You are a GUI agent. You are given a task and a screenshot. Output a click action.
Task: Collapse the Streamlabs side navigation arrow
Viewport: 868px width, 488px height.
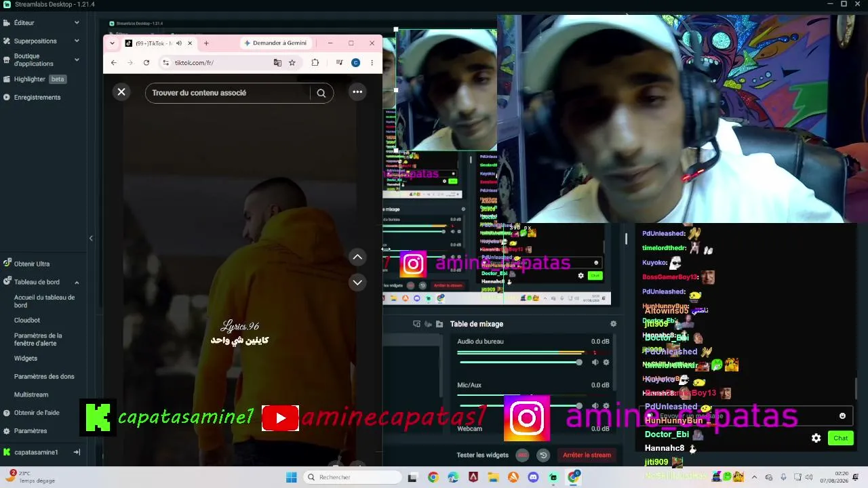[91, 238]
